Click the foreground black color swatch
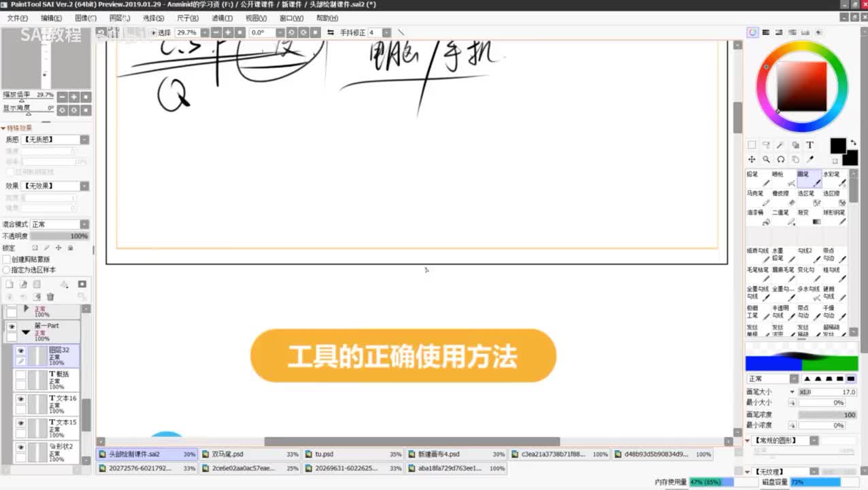 837,146
